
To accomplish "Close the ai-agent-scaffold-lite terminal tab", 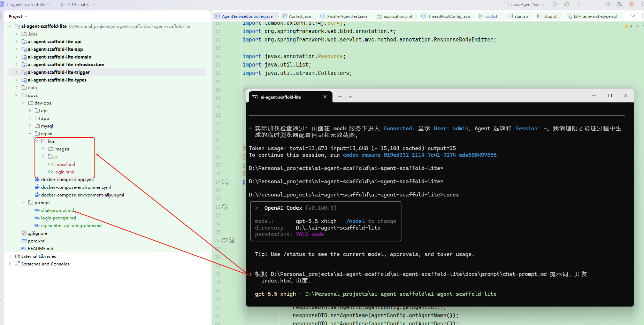I will pos(325,97).
